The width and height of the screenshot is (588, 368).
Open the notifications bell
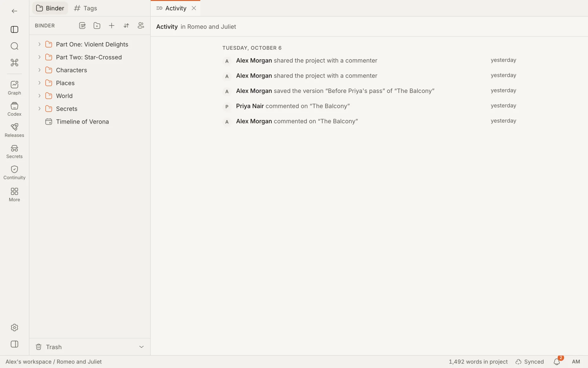[x=557, y=362]
